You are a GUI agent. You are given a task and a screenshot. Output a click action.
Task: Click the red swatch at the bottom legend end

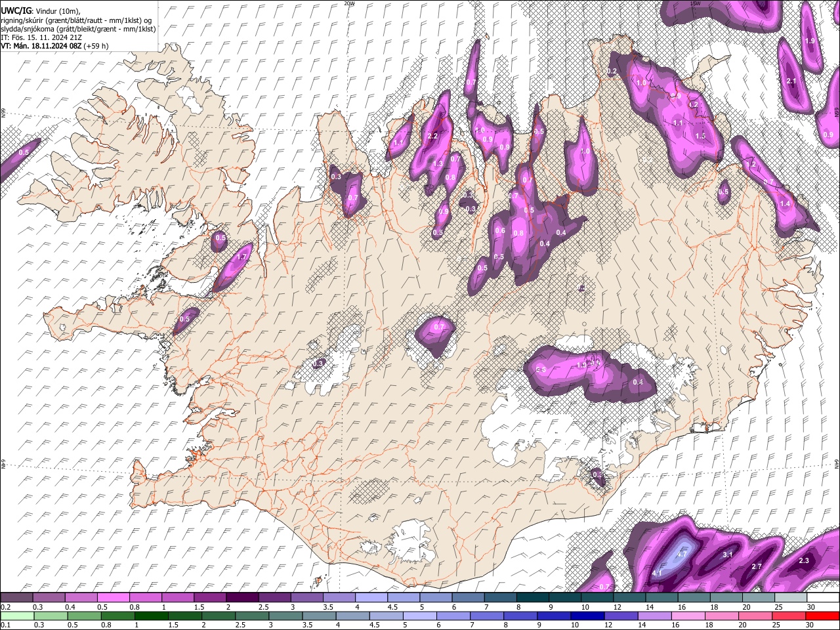[x=822, y=615]
